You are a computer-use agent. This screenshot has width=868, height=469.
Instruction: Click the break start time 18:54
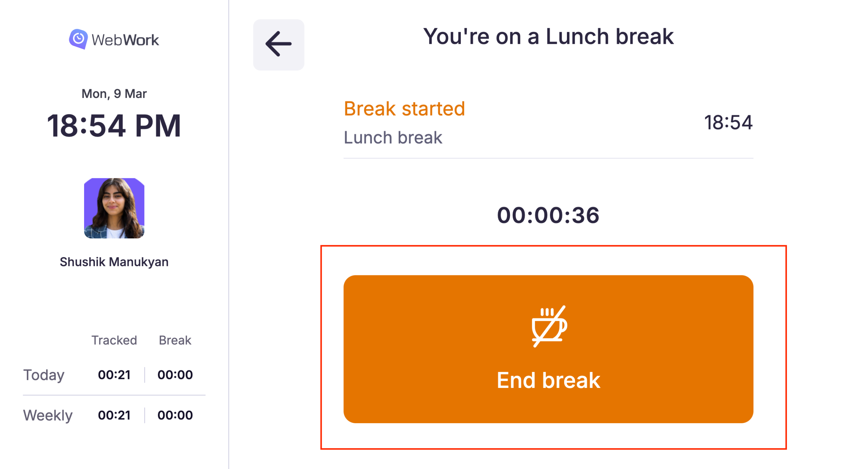pos(728,122)
